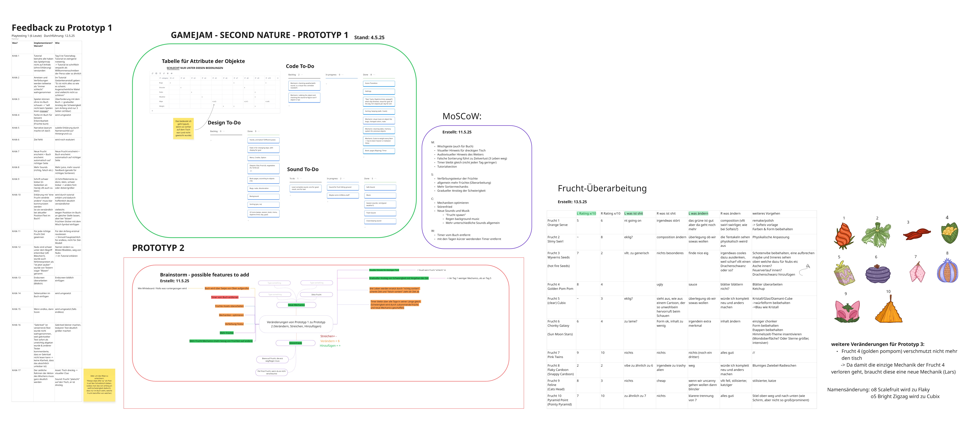This screenshot has width=980, height=426.
Task: Add a card to the Design To-Do Backlog column
Action: point(211,141)
